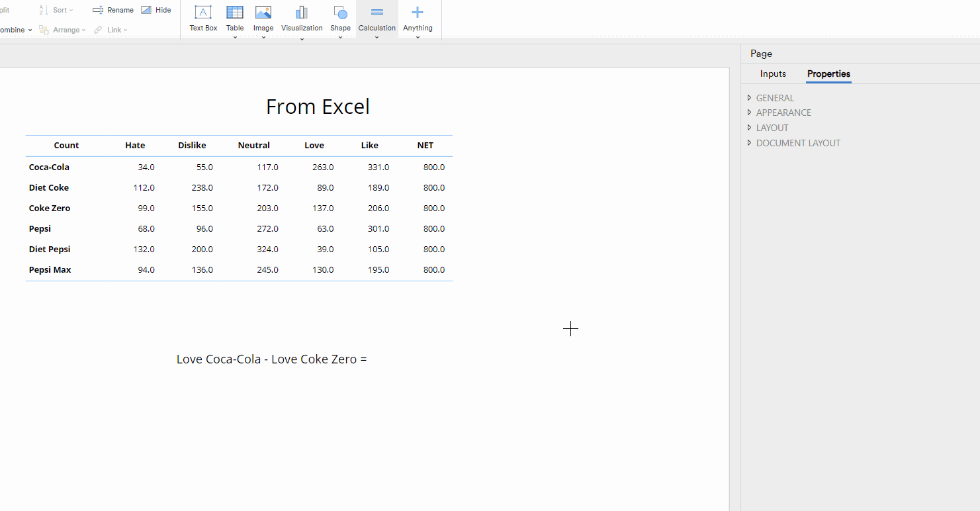Switch to the Properties tab
This screenshot has height=511, width=980.
pyautogui.click(x=828, y=73)
